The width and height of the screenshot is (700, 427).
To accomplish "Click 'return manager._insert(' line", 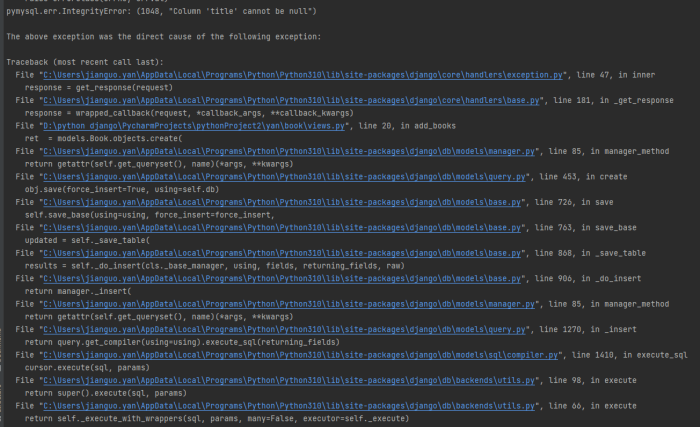I will (78, 291).
